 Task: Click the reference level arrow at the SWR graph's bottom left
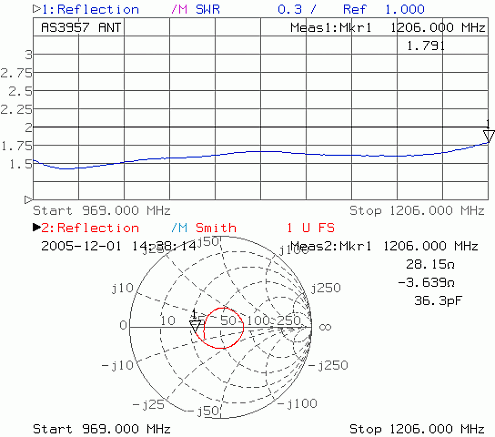tap(29, 200)
